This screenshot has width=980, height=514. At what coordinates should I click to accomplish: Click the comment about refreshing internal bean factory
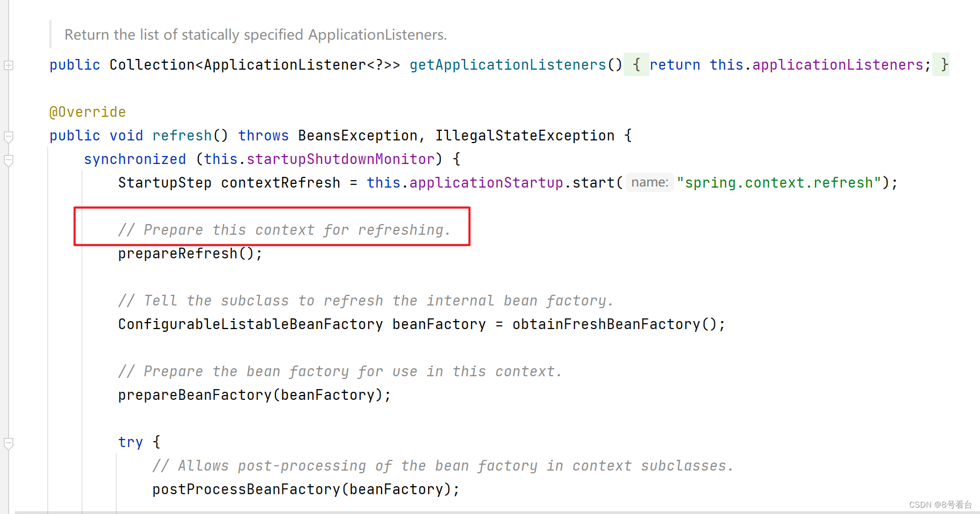coord(366,301)
